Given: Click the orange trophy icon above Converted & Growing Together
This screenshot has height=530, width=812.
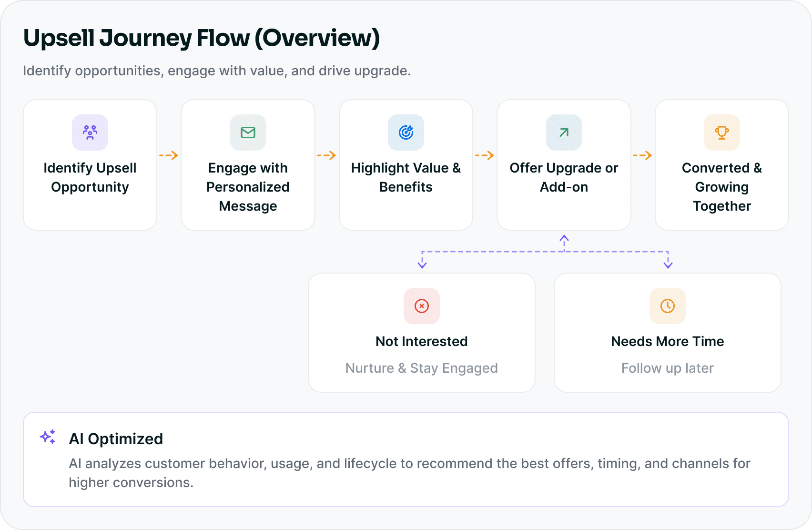Looking at the screenshot, I should [722, 132].
